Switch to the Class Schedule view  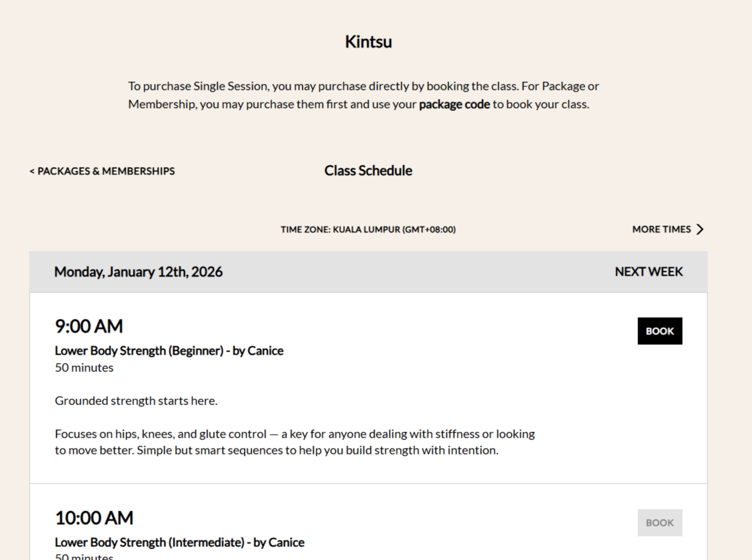point(368,171)
